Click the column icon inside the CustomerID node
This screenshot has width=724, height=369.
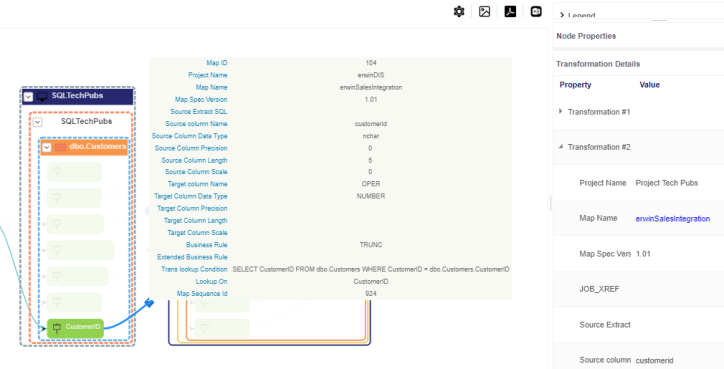pos(57,328)
